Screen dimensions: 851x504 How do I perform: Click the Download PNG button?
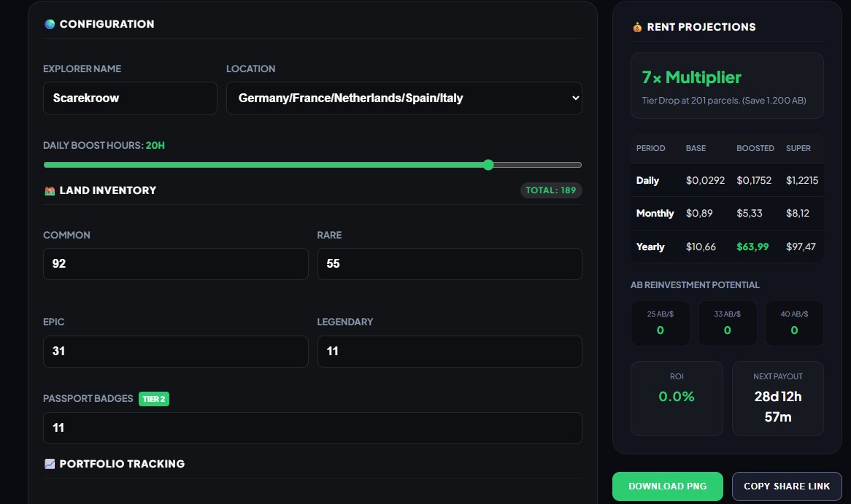[x=668, y=486]
